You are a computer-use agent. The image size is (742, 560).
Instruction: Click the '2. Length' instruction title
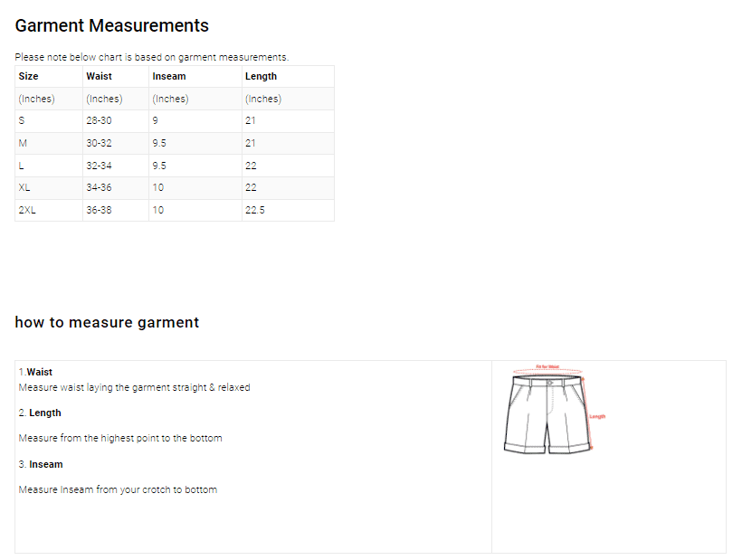40,413
